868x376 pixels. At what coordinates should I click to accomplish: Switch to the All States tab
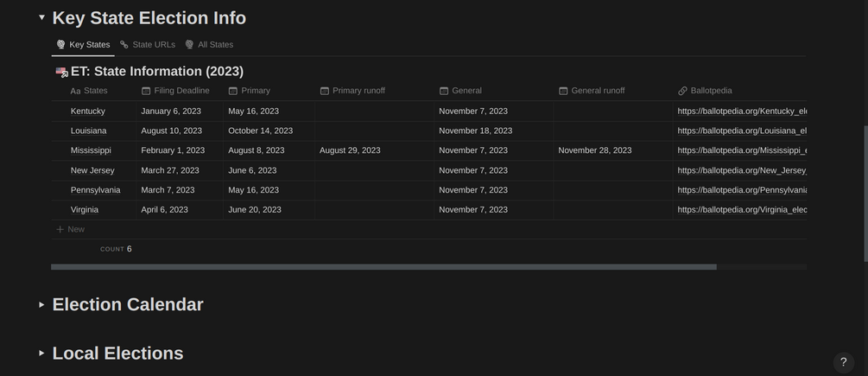[209, 45]
